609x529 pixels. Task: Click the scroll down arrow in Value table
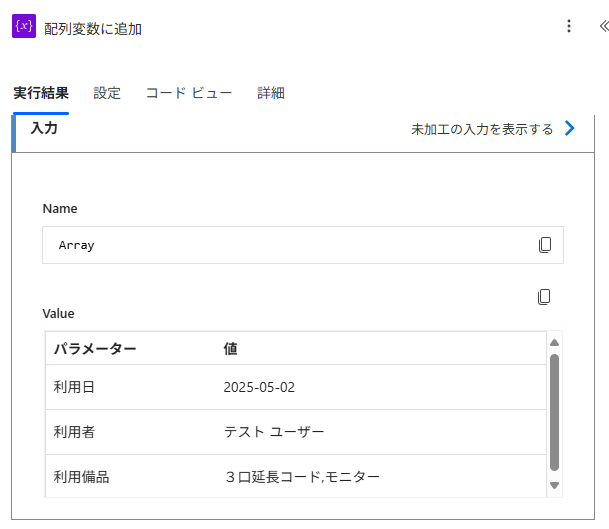pyautogui.click(x=554, y=485)
